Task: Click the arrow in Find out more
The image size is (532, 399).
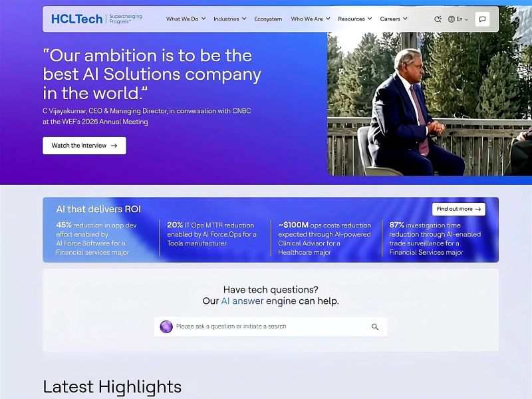Action: click(477, 209)
